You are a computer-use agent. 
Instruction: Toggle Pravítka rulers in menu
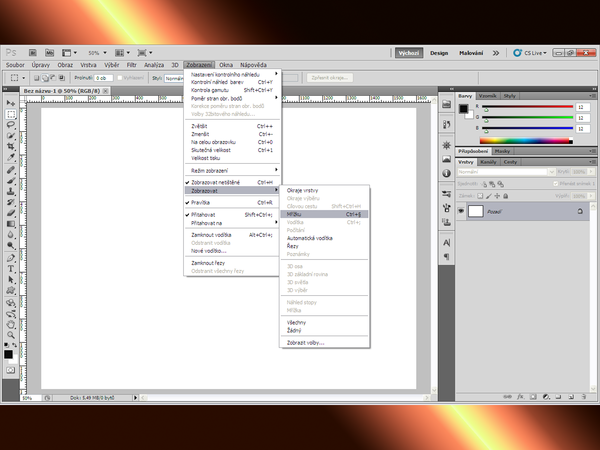tap(204, 202)
